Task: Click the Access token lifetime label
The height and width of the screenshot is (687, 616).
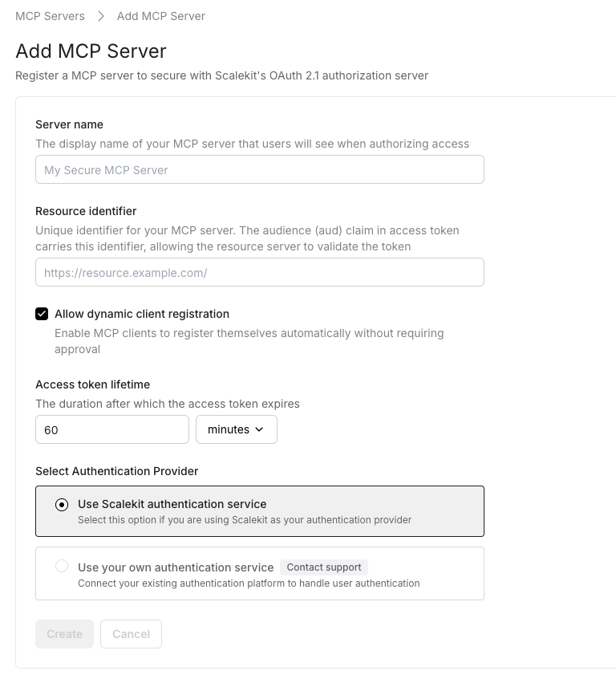Action: (92, 384)
